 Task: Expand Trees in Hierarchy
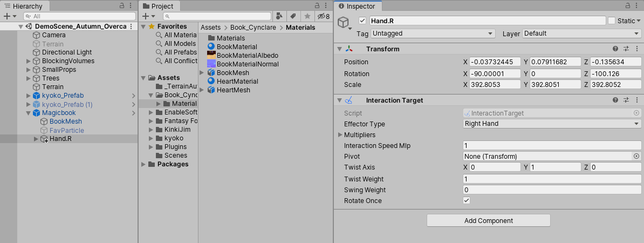pos(29,78)
